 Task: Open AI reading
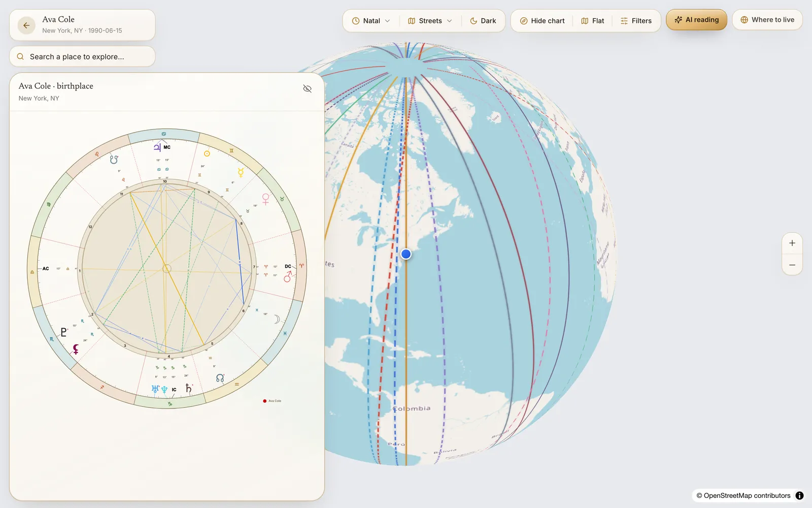pos(696,20)
